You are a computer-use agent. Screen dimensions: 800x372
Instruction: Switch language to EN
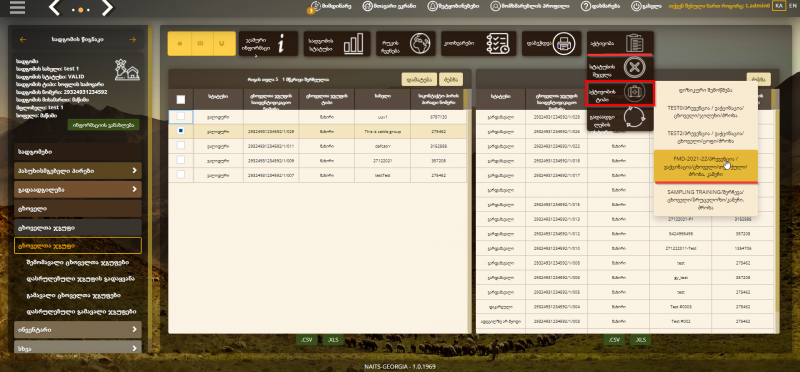792,6
